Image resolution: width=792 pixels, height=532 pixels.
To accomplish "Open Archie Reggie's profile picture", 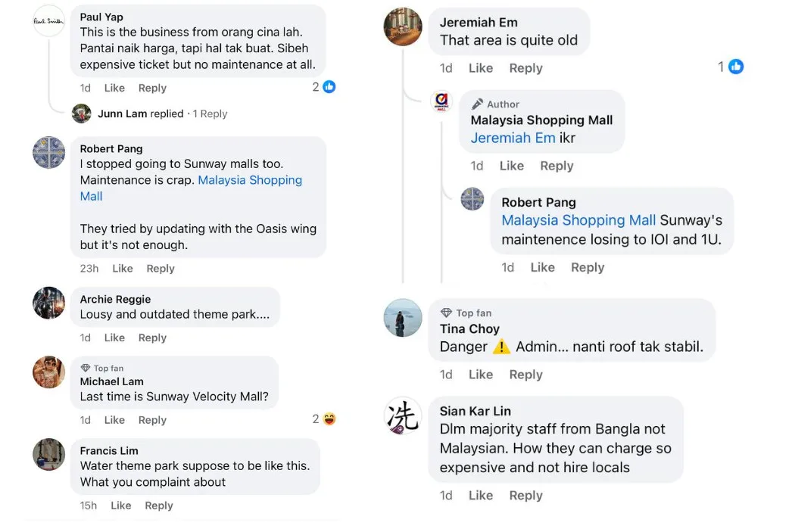I will pos(48,303).
